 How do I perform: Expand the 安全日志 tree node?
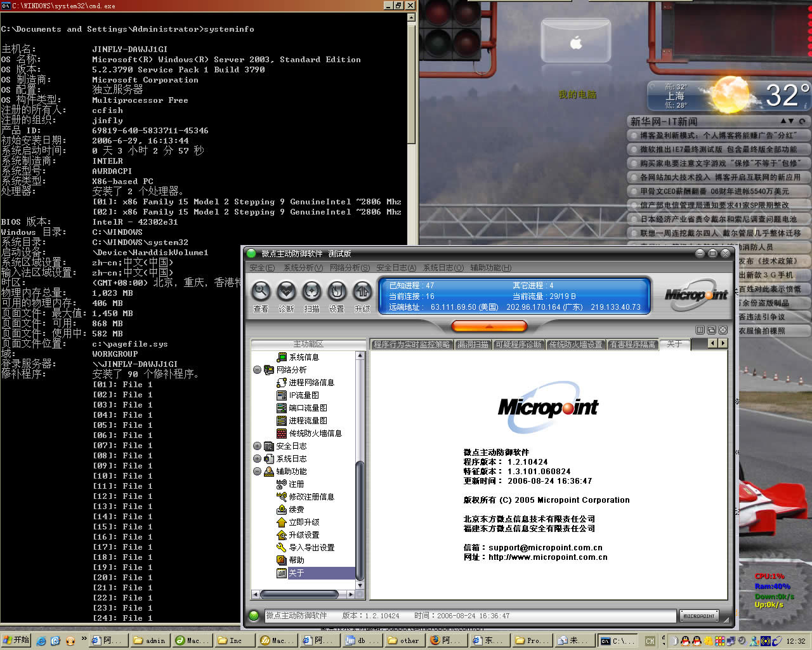coord(257,446)
